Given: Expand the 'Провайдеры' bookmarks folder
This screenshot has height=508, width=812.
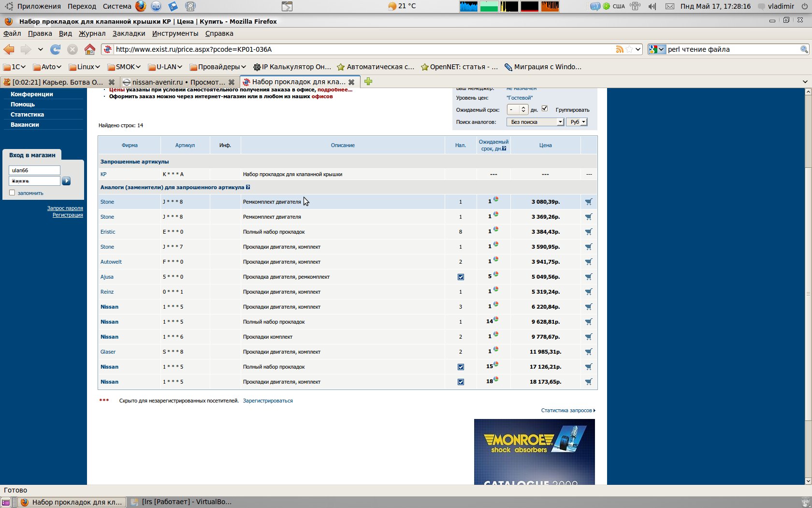Looking at the screenshot, I should pos(218,67).
